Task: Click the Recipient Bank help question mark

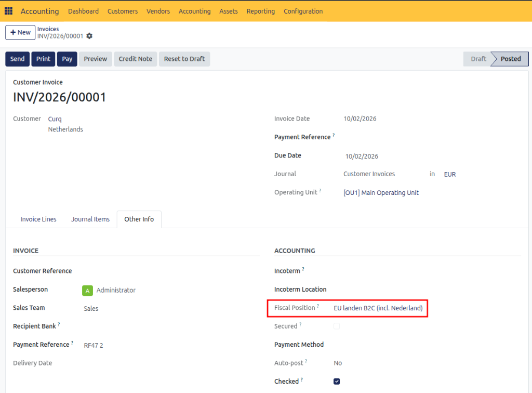Action: coord(59,324)
